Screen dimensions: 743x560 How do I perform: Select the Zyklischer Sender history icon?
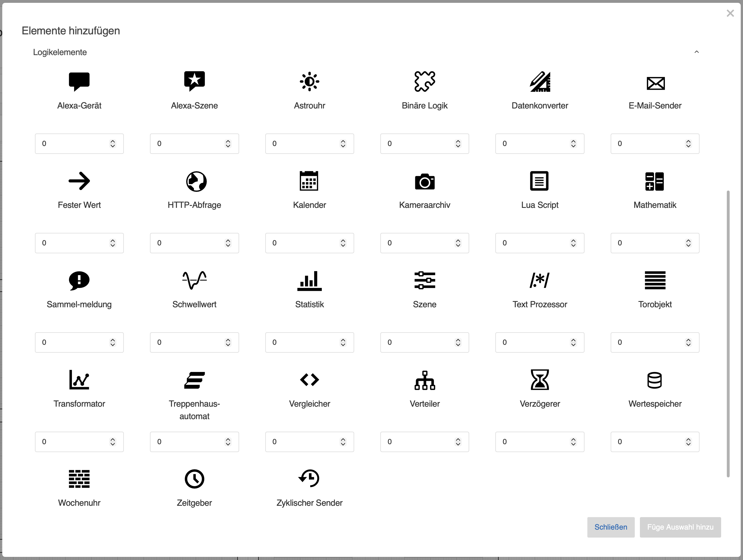click(309, 478)
